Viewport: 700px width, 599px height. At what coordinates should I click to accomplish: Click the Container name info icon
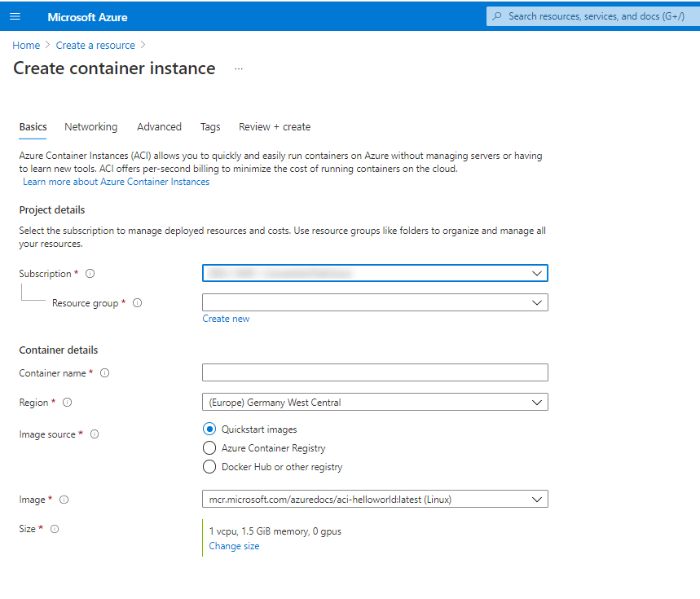(x=104, y=373)
